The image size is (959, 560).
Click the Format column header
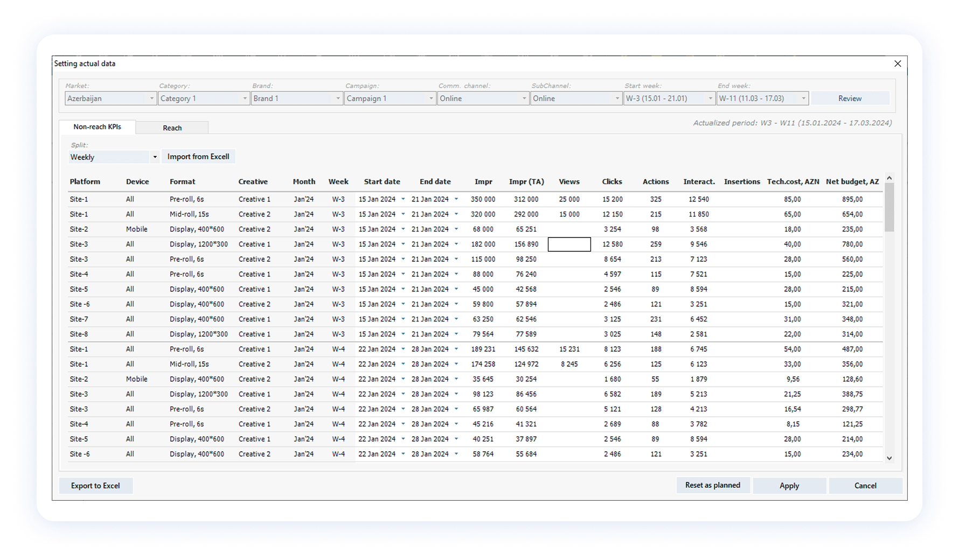(183, 181)
